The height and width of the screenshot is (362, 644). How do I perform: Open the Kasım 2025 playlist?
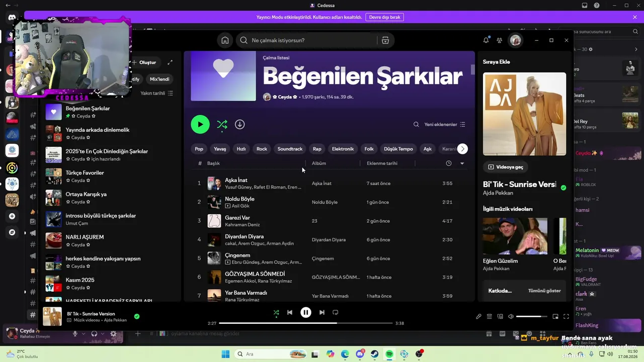[111, 284]
